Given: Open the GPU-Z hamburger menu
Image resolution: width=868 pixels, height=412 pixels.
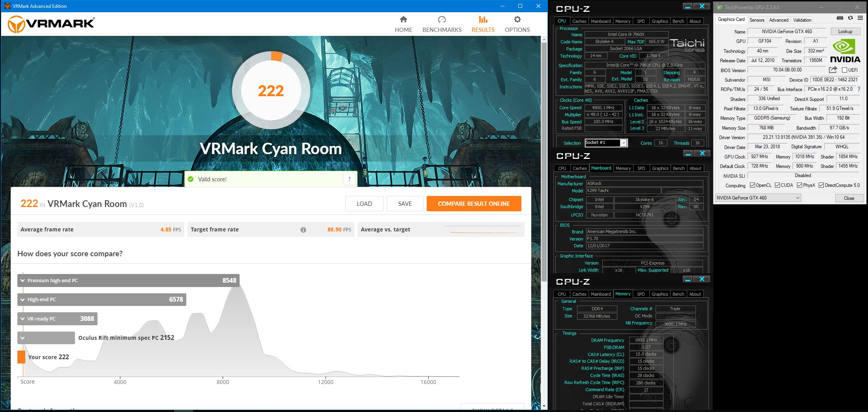Looking at the screenshot, I should click(x=860, y=18).
